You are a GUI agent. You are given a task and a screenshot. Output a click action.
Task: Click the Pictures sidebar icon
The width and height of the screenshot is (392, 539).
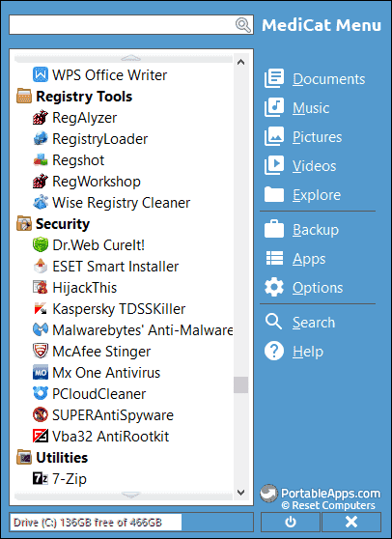pos(274,136)
